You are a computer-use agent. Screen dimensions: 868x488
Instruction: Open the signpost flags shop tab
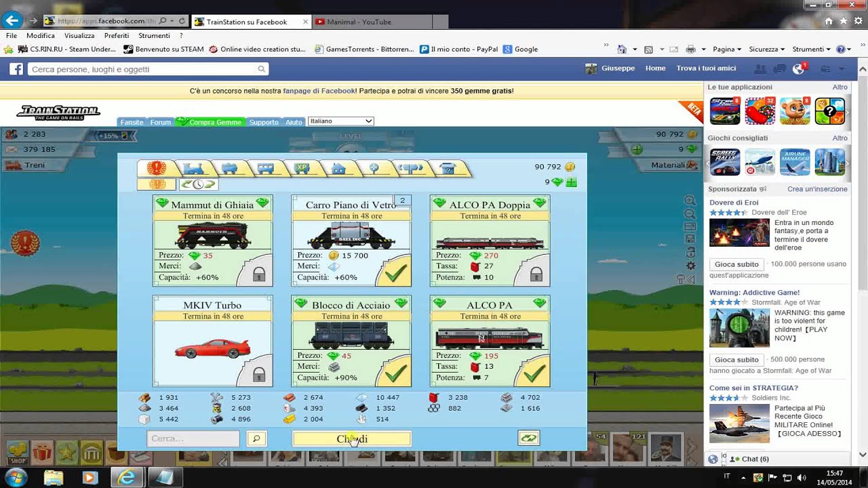411,168
